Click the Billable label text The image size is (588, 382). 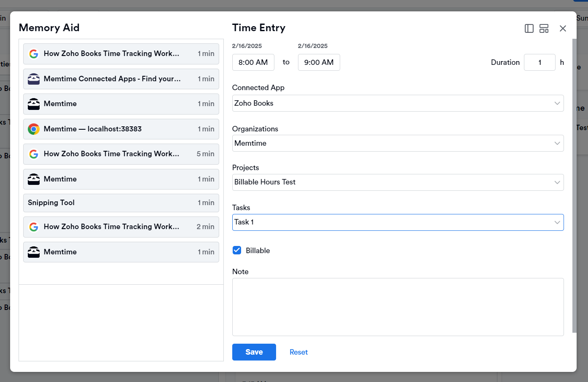[x=258, y=251]
